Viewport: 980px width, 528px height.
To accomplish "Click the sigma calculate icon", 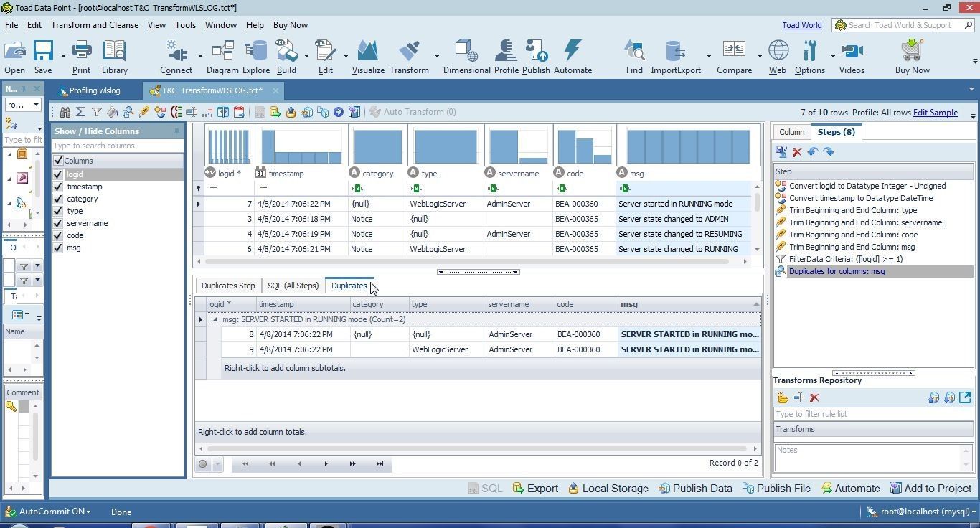I will coord(80,112).
